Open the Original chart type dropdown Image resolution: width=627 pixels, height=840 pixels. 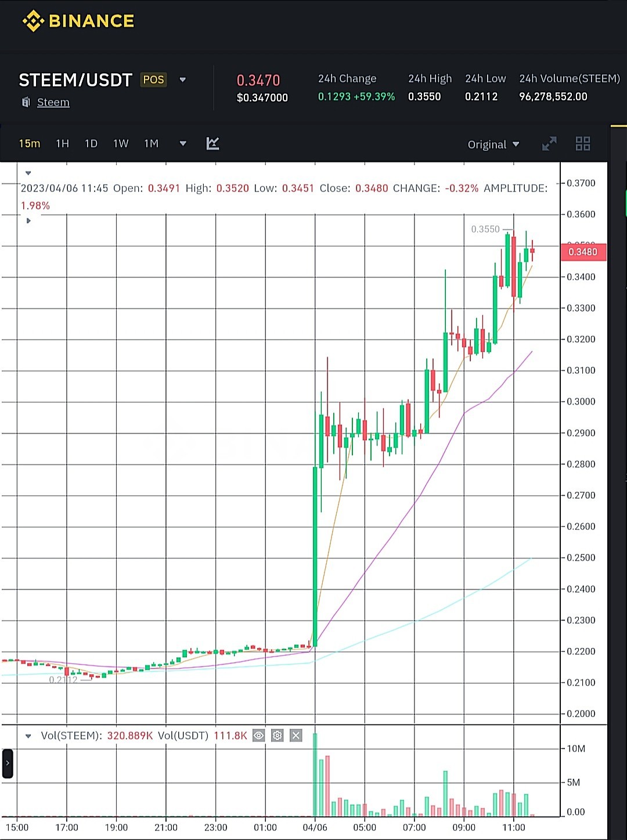[x=493, y=145]
